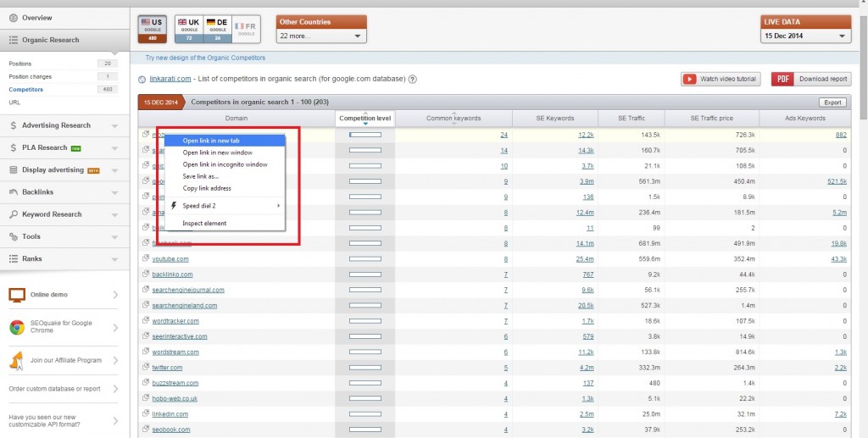Click the SEOquake Chrome logo icon

pyautogui.click(x=17, y=327)
